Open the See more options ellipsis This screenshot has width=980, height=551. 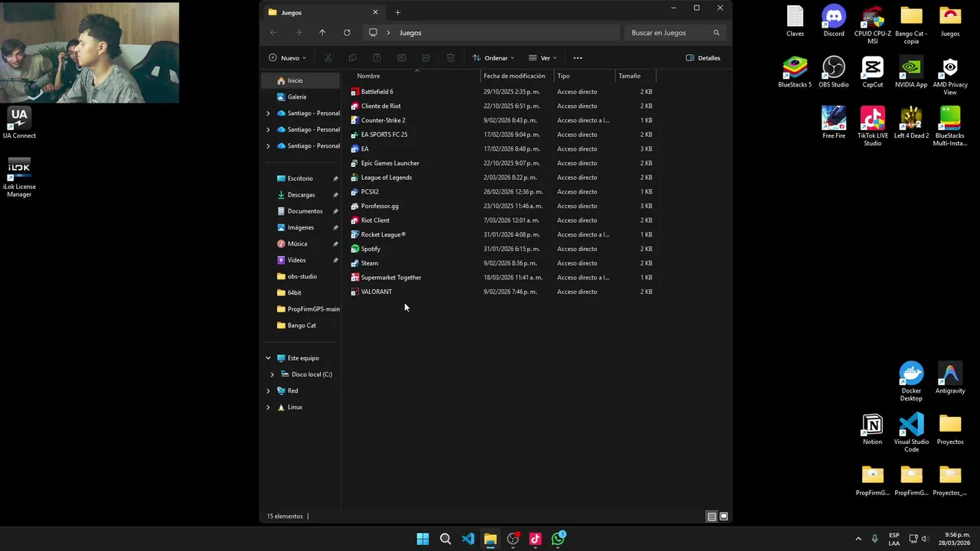(x=577, y=58)
